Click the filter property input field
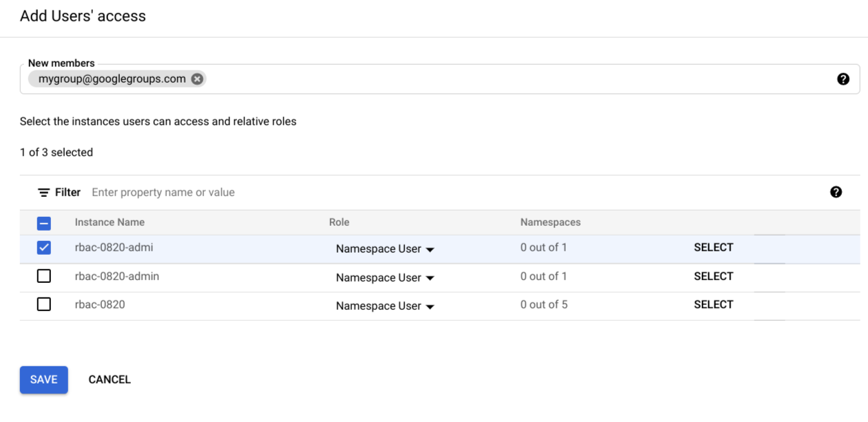This screenshot has width=868, height=422. (207, 191)
